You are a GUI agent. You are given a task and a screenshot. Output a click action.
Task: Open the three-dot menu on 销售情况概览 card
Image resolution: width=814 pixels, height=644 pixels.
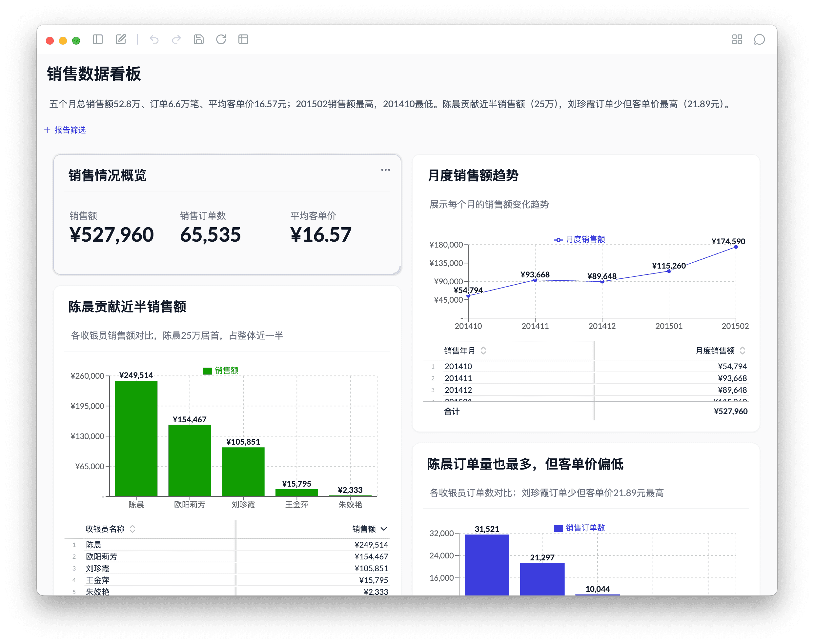385,170
